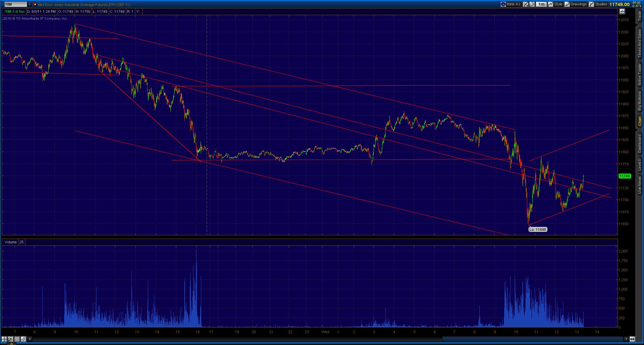Screen dimensions: 644x345
Task: Open the Times And Sales side tab
Action: click(x=640, y=43)
